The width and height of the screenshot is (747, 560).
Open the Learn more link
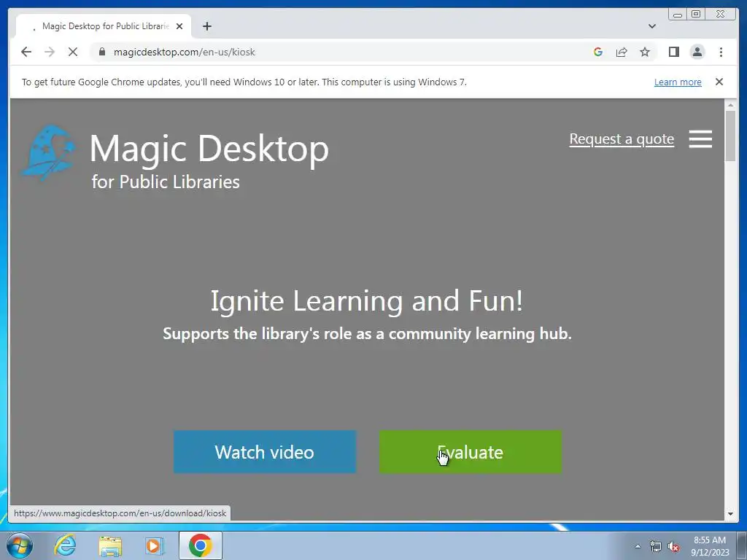coord(678,82)
